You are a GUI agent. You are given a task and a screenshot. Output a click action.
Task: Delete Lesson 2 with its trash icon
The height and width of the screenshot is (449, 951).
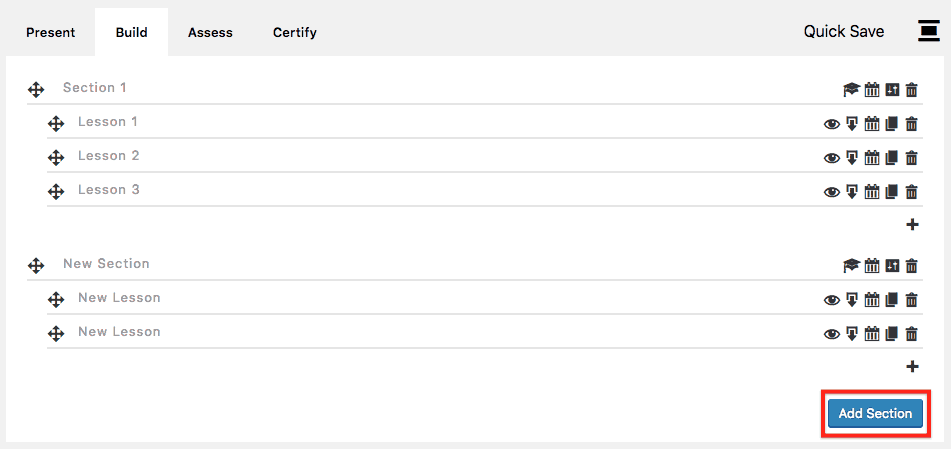point(911,158)
